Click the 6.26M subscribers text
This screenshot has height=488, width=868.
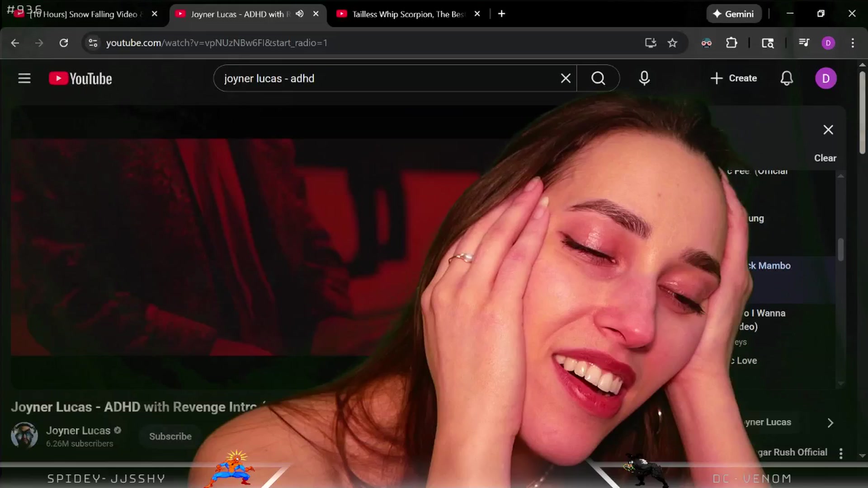[80, 444]
